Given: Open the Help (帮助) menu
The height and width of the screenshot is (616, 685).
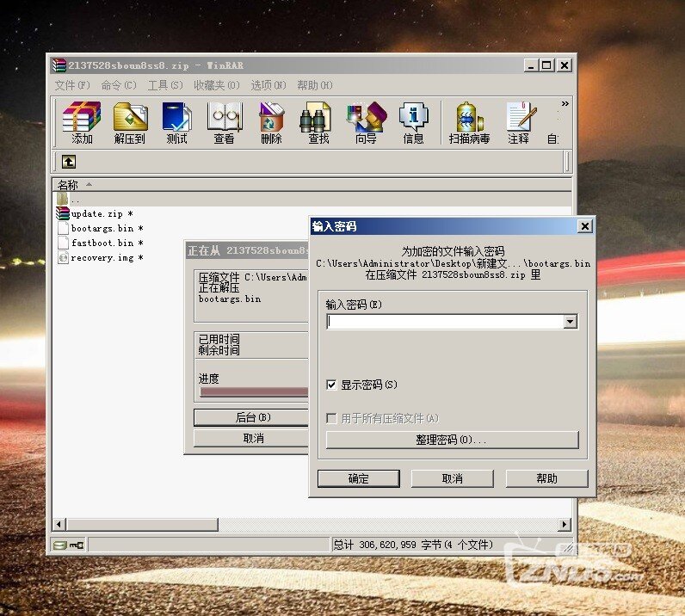Looking at the screenshot, I should pos(315,85).
